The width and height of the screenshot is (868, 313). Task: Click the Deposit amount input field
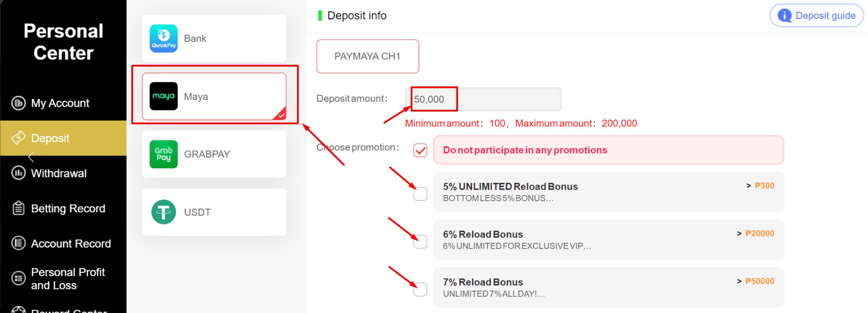coord(484,99)
